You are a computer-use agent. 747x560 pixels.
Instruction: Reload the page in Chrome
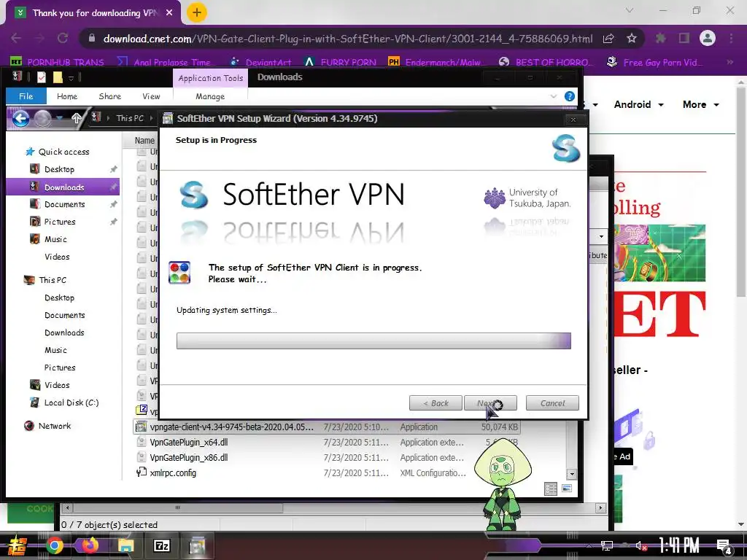click(63, 38)
